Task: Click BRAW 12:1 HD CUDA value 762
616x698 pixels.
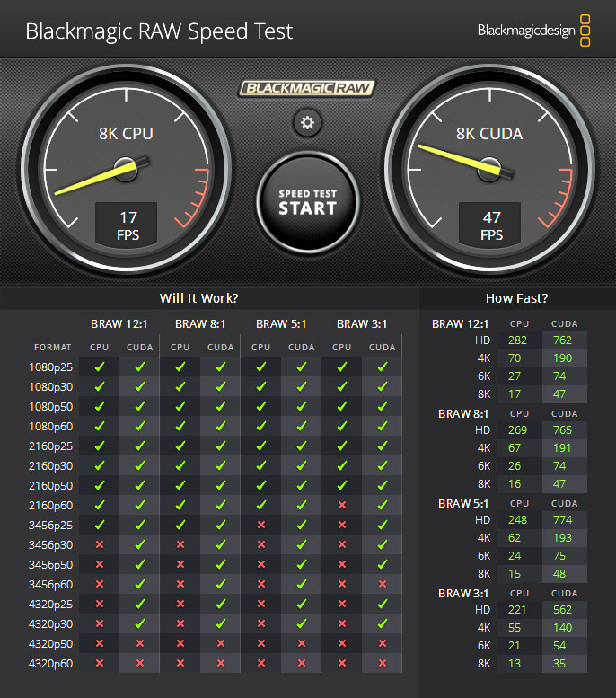Action: point(563,340)
